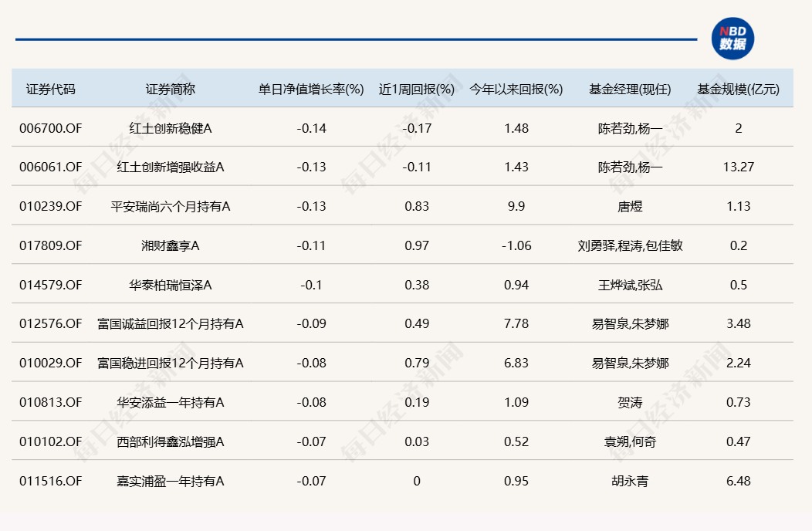
Task: Click fund name 红土创新增强收益A
Action: point(171,167)
